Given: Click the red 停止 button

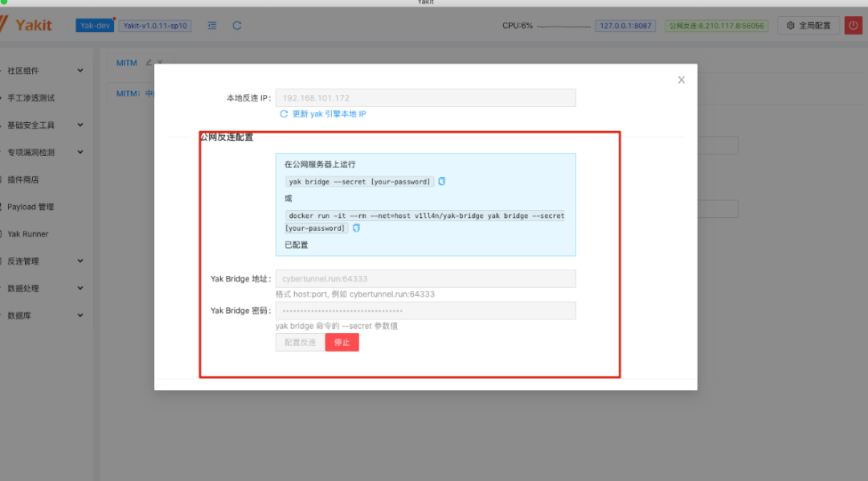Looking at the screenshot, I should click(342, 343).
